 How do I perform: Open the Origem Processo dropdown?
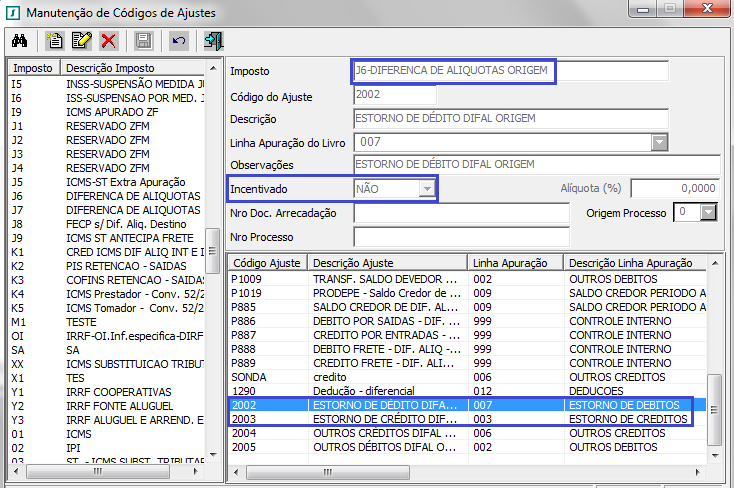coord(710,212)
